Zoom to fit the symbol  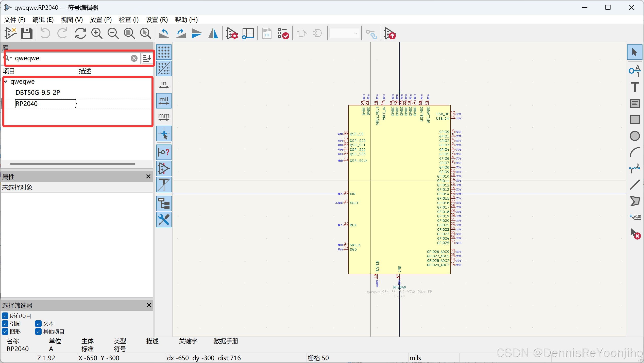pyautogui.click(x=129, y=33)
